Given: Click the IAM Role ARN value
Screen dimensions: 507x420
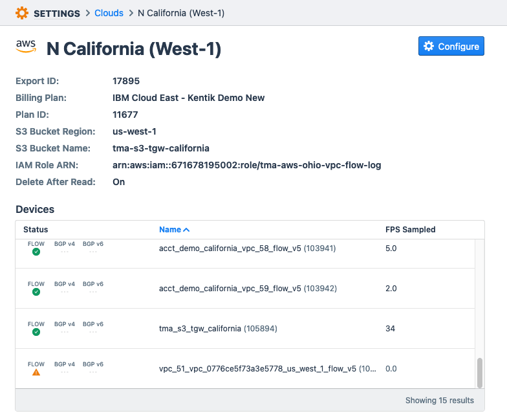Looking at the screenshot, I should coord(247,165).
